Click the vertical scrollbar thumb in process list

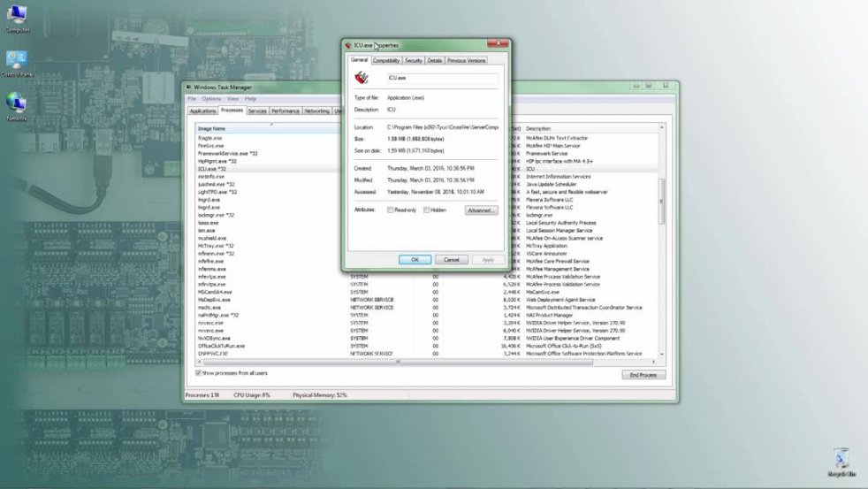(x=661, y=201)
